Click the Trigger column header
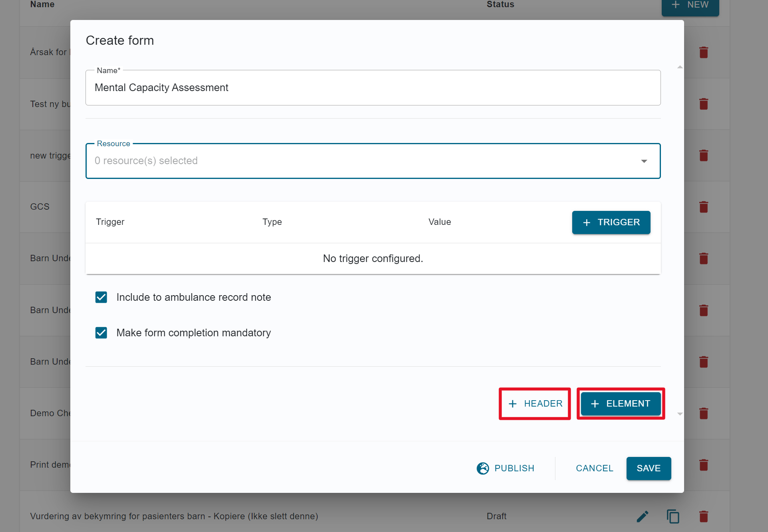Screen dimensions: 768x532 (110, 222)
